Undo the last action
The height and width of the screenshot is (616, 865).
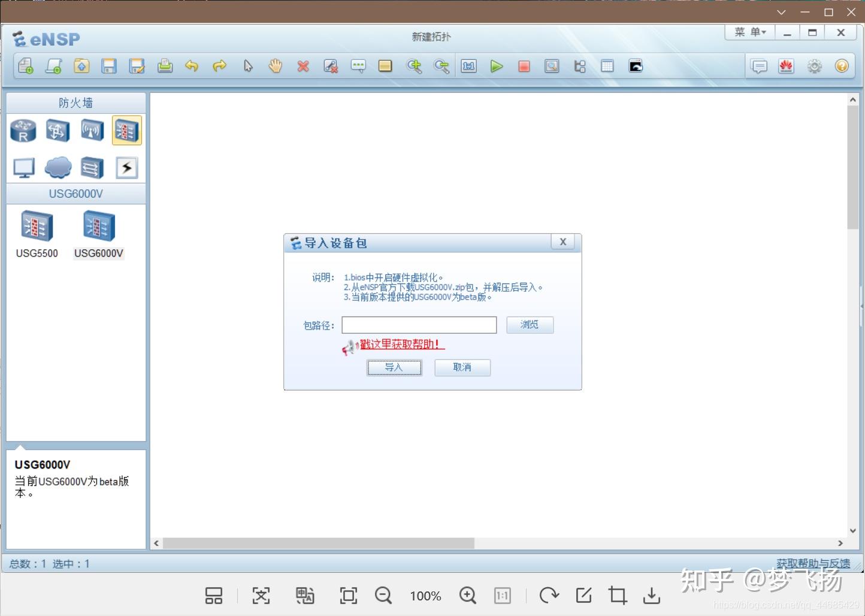click(x=192, y=66)
